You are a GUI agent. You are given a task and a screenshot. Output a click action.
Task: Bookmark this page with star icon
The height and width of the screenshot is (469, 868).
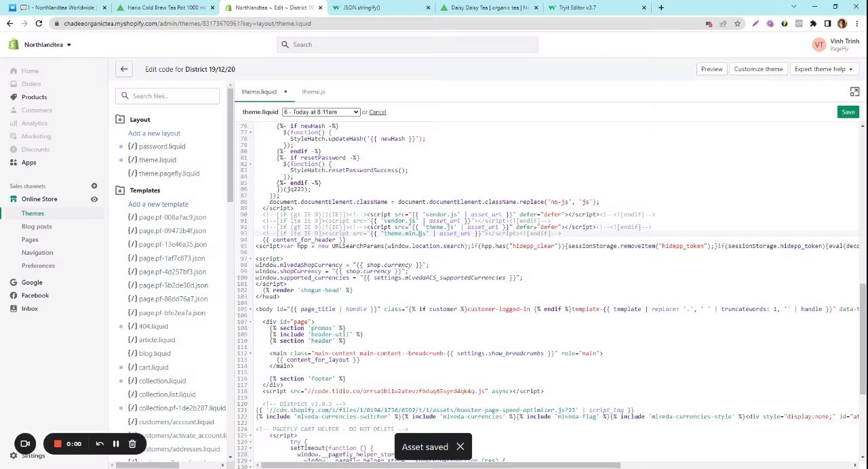pos(737,23)
